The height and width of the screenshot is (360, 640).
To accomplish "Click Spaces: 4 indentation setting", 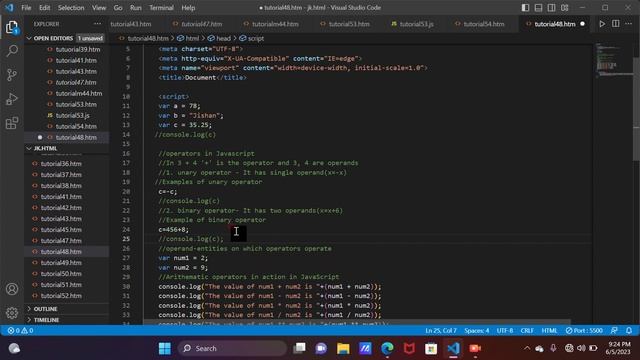I will coord(477,331).
